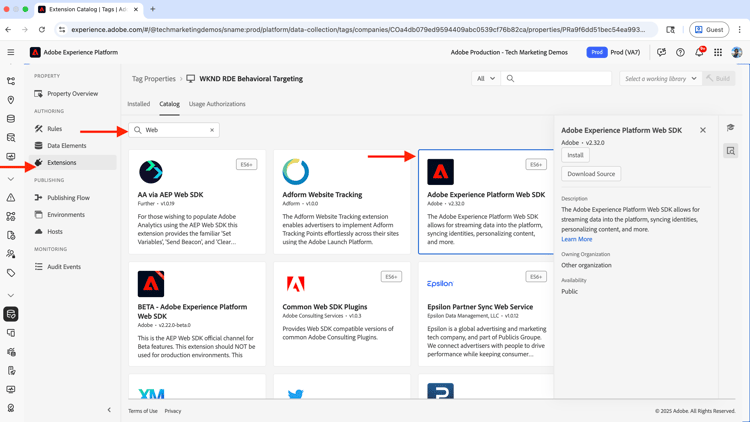Click the catalog search field containing Web
Image resolution: width=750 pixels, height=422 pixels.
tap(174, 130)
